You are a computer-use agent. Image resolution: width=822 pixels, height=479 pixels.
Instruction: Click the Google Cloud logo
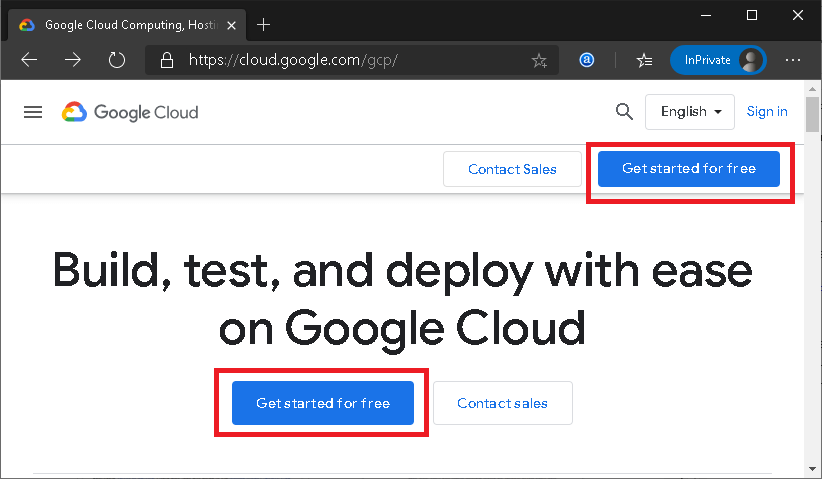pyautogui.click(x=130, y=112)
